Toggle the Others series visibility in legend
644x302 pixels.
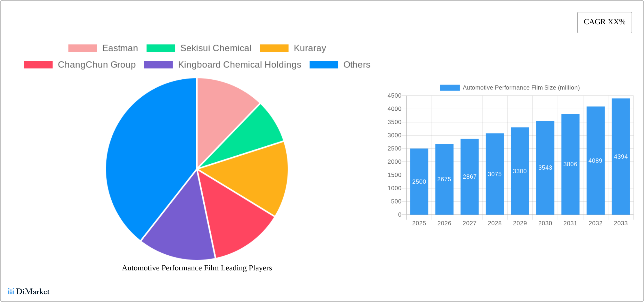(356, 65)
